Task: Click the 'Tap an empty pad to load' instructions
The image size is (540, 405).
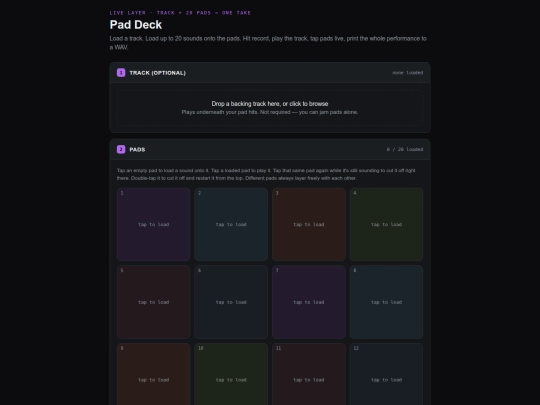Action: tap(266, 174)
